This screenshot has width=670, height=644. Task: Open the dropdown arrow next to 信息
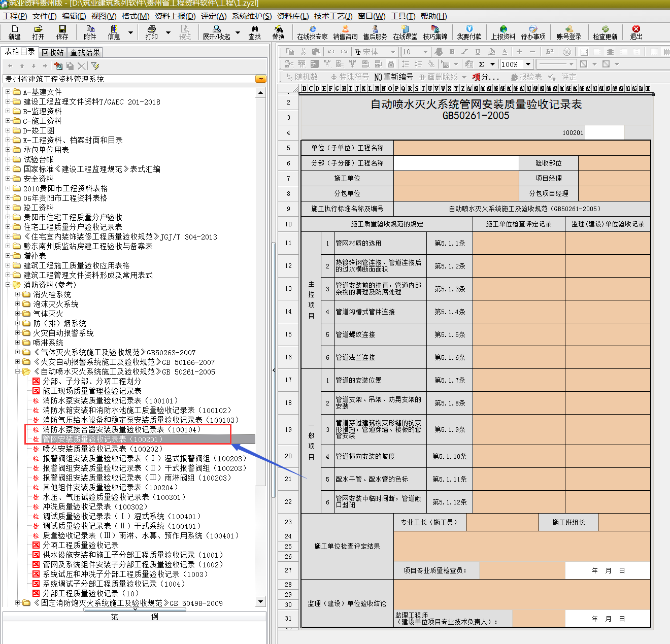(130, 32)
